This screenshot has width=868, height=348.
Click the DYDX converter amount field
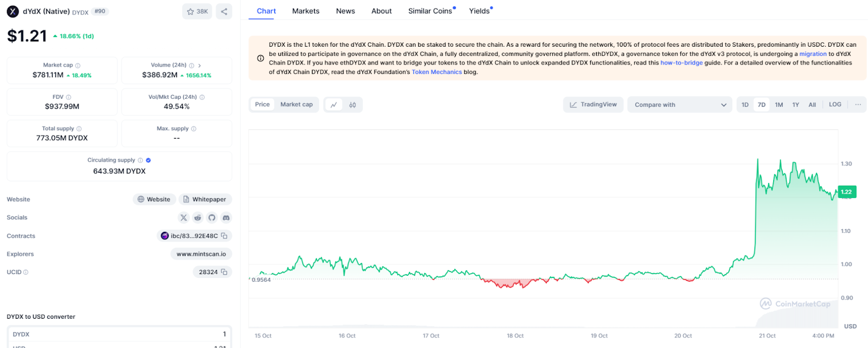(119, 334)
